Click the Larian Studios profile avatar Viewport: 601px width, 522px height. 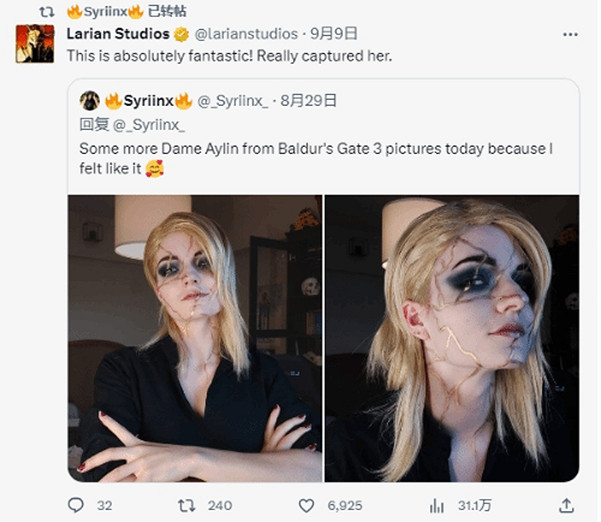tap(35, 44)
